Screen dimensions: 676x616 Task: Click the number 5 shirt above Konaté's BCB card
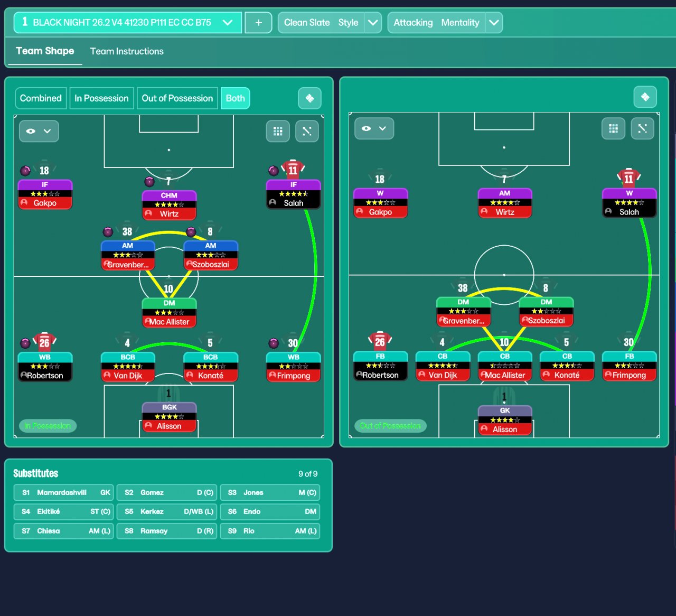pyautogui.click(x=210, y=343)
